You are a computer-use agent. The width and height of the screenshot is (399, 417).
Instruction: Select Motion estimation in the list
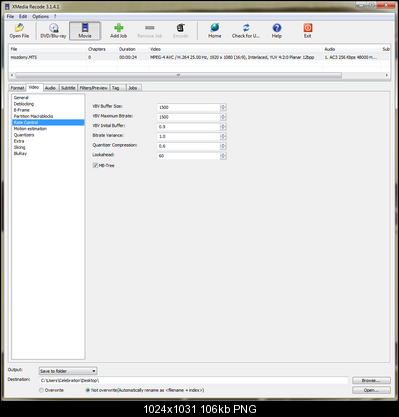pyautogui.click(x=48, y=129)
